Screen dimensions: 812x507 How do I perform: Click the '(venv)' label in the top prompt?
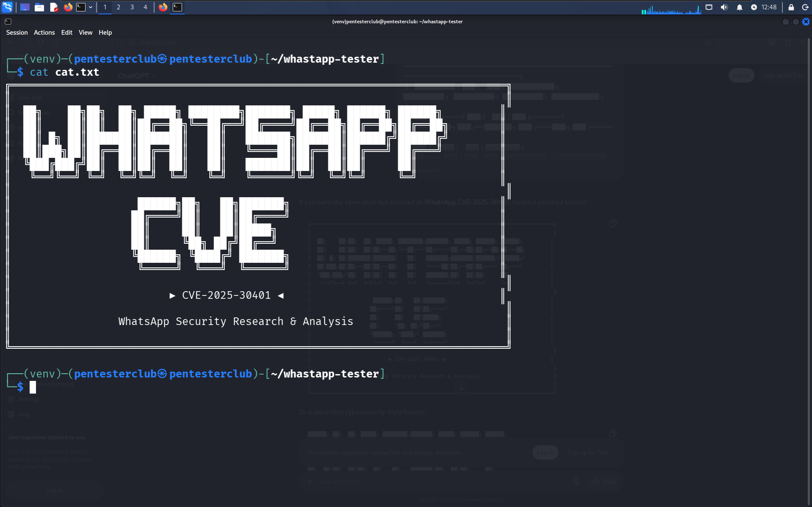[43, 59]
